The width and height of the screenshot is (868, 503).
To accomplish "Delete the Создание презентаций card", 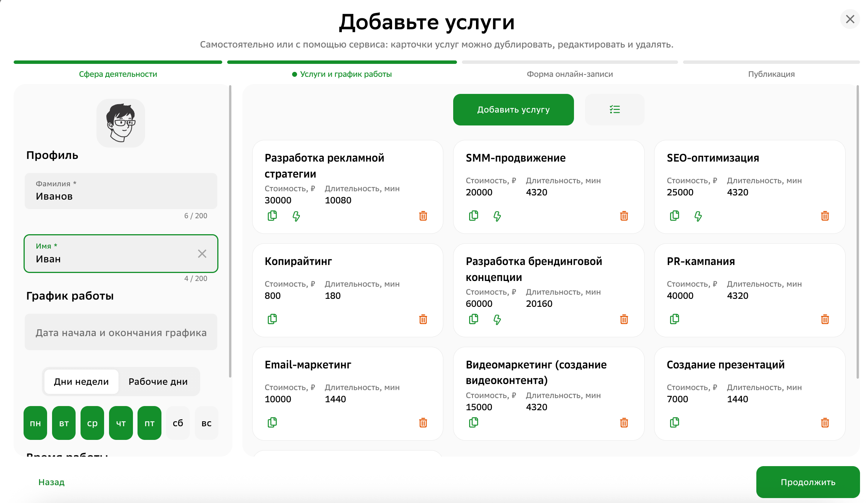I will pyautogui.click(x=825, y=423).
